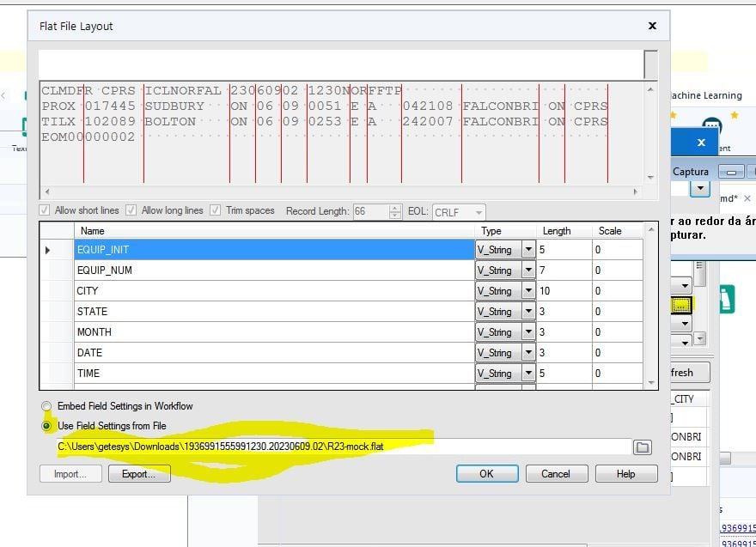Click the Length value 10 for CITY
Viewport: 756px width, 547px height.
click(x=564, y=291)
